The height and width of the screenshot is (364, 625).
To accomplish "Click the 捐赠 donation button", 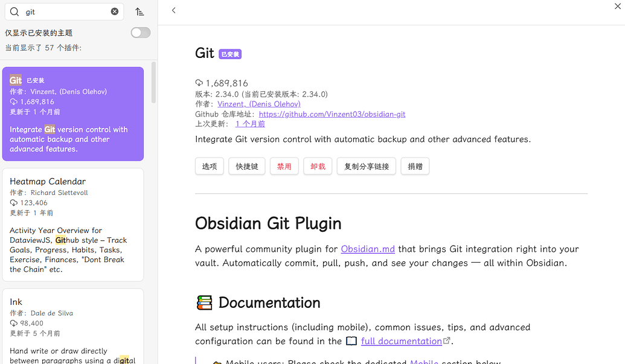I will (415, 165).
